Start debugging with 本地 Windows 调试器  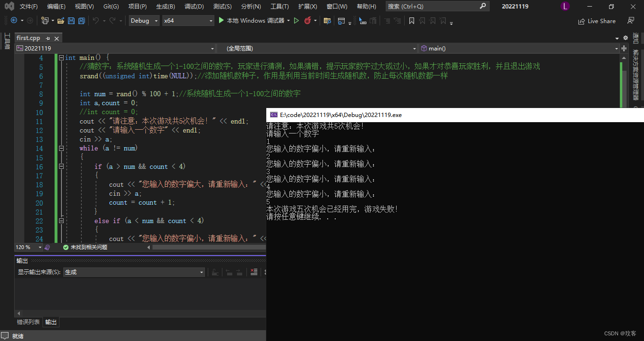pyautogui.click(x=251, y=21)
